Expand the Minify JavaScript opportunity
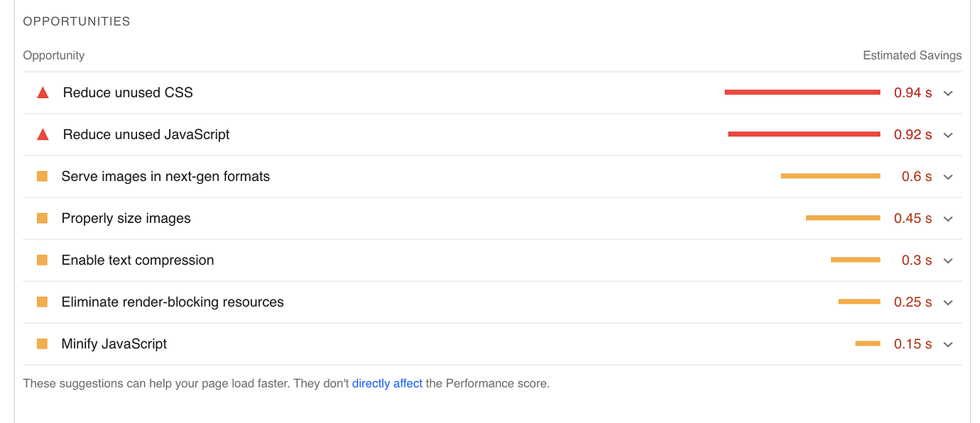This screenshot has height=423, width=980. tap(947, 344)
